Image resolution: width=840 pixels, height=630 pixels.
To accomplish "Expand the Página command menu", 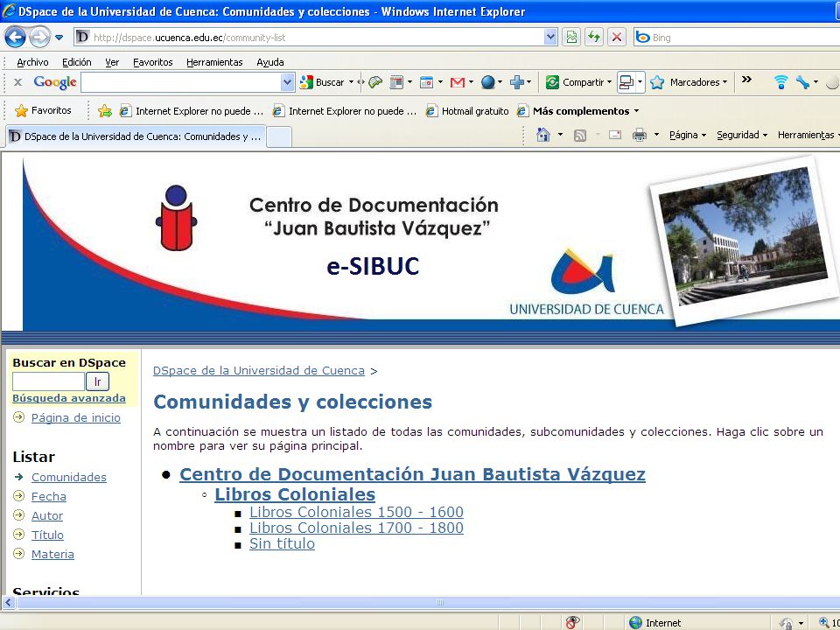I will coord(688,135).
